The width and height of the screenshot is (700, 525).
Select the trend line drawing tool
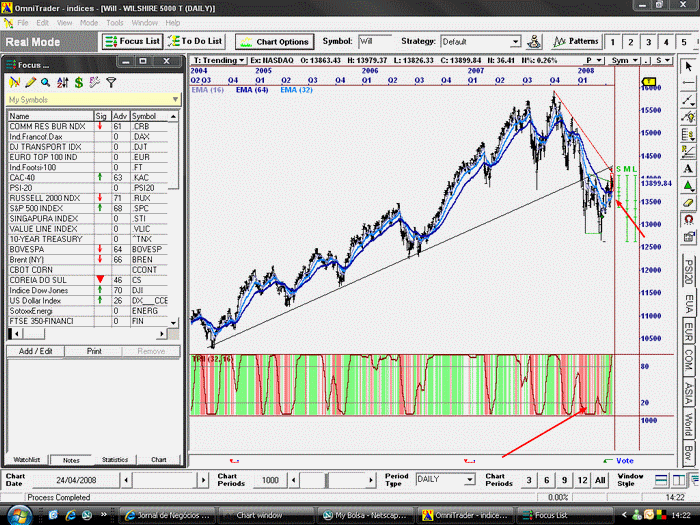[688, 100]
